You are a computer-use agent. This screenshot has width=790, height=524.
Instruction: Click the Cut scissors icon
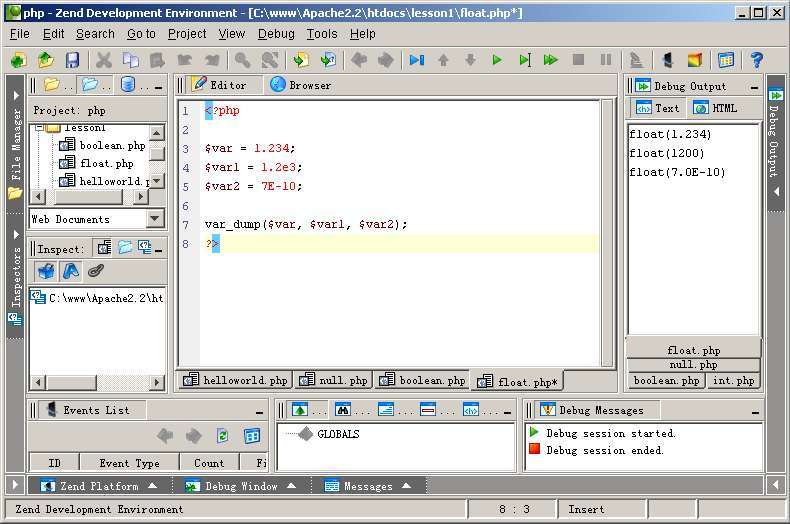click(x=104, y=60)
